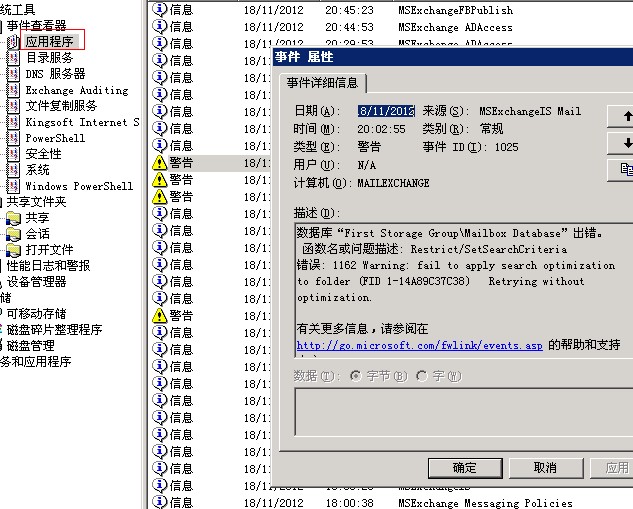Select the 设备管理器 tree node
This screenshot has width=633, height=509.
36,282
